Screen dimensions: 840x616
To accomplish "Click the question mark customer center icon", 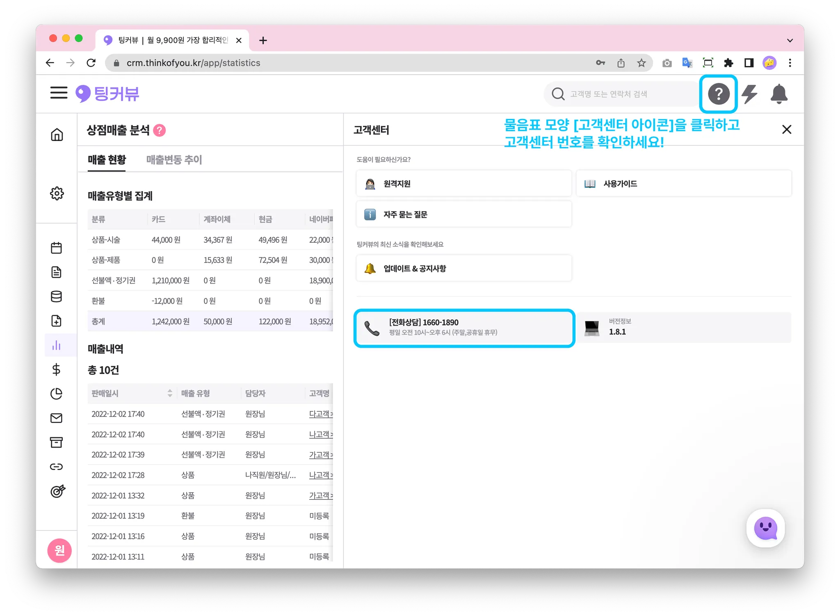I will coord(718,94).
